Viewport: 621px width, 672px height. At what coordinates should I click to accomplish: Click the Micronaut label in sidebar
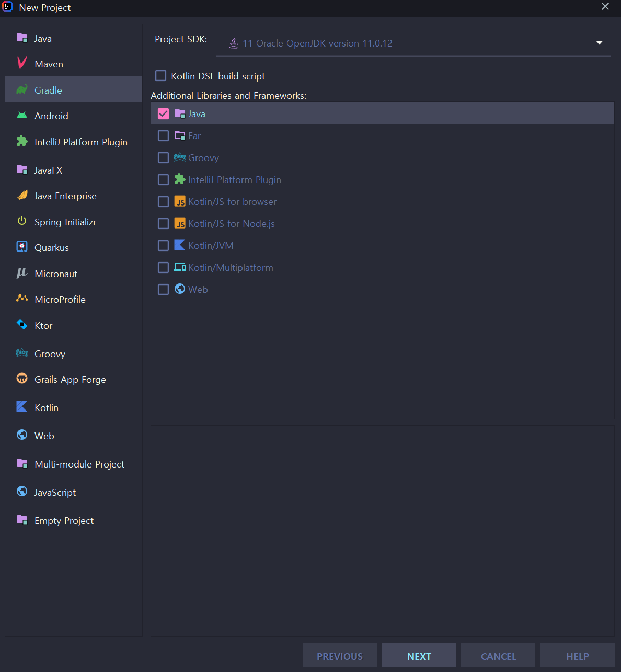(56, 274)
